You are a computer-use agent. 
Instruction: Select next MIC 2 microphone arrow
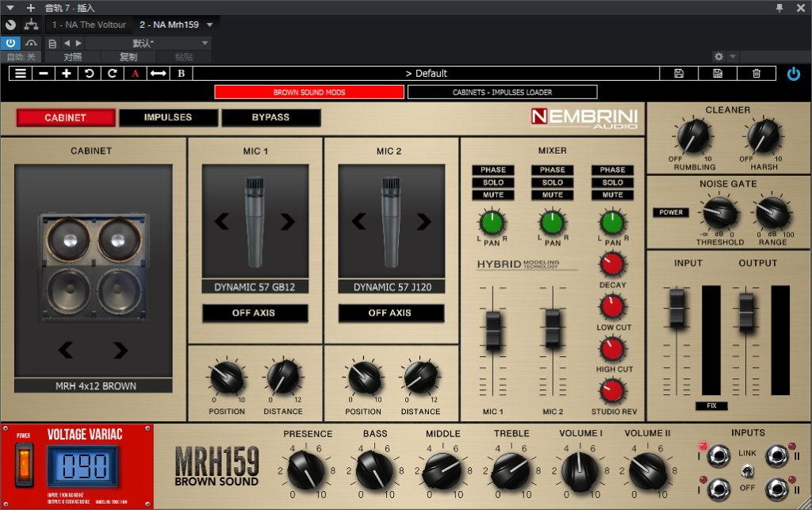click(x=424, y=221)
